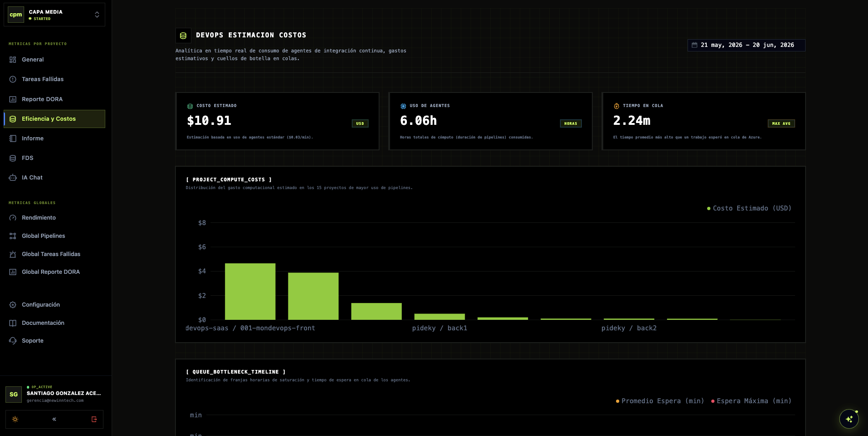Screen dimensions: 868x436
Task: Click the Configuración gear icon
Action: [13, 305]
